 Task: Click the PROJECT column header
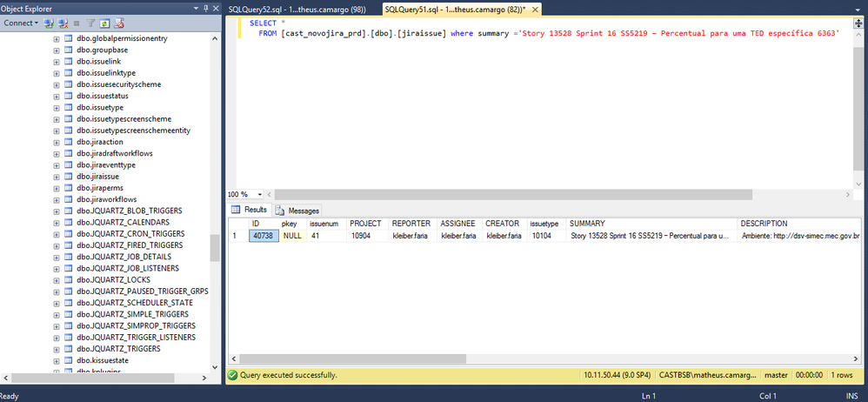pos(368,224)
